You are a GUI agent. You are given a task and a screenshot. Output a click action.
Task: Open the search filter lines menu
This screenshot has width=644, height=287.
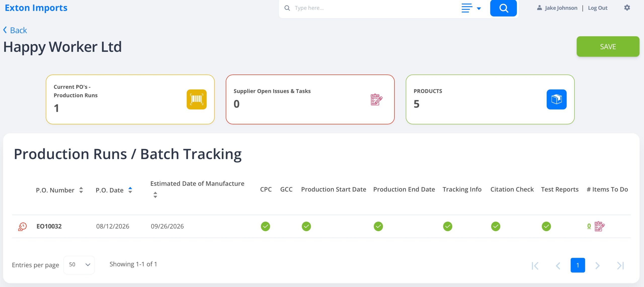point(471,8)
